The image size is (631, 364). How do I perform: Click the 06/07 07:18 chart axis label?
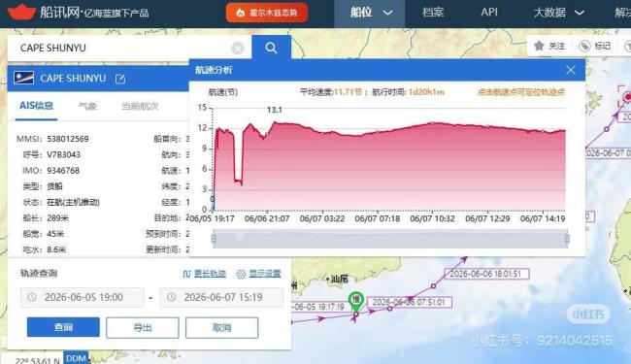coord(377,218)
